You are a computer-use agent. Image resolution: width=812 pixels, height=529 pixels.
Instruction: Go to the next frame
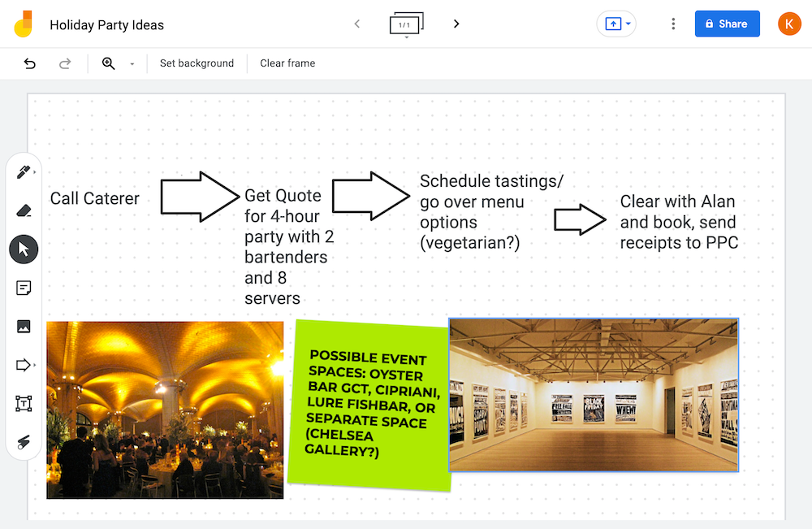(x=456, y=24)
